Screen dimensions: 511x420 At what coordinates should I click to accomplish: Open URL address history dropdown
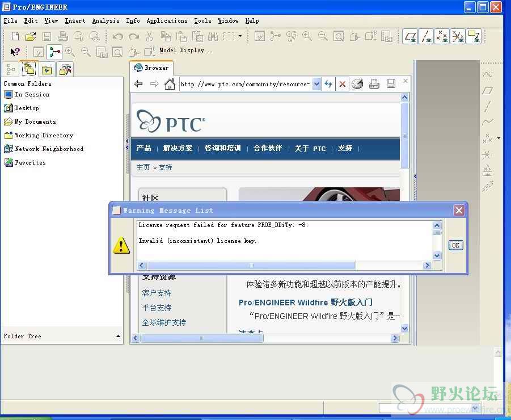coord(316,84)
